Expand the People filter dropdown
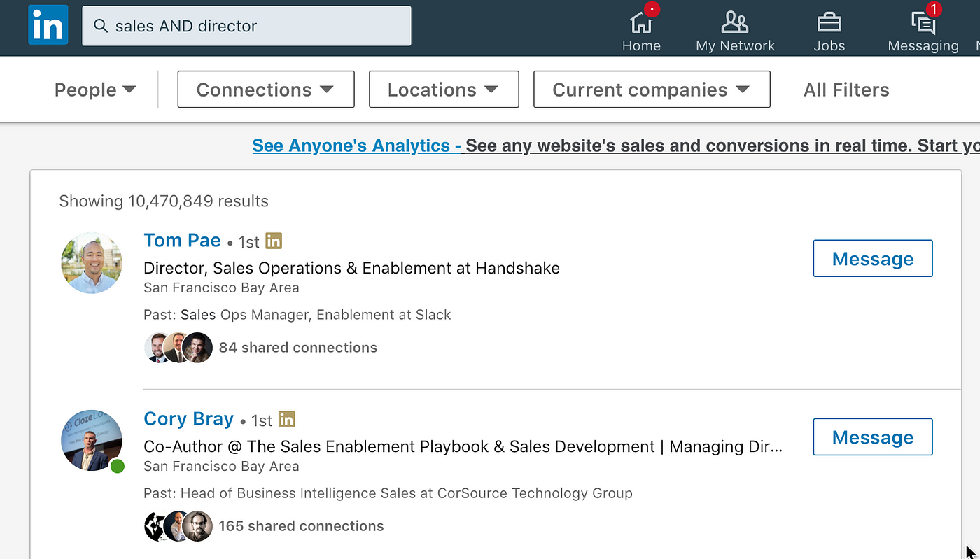The width and height of the screenshot is (980, 559). [x=94, y=90]
